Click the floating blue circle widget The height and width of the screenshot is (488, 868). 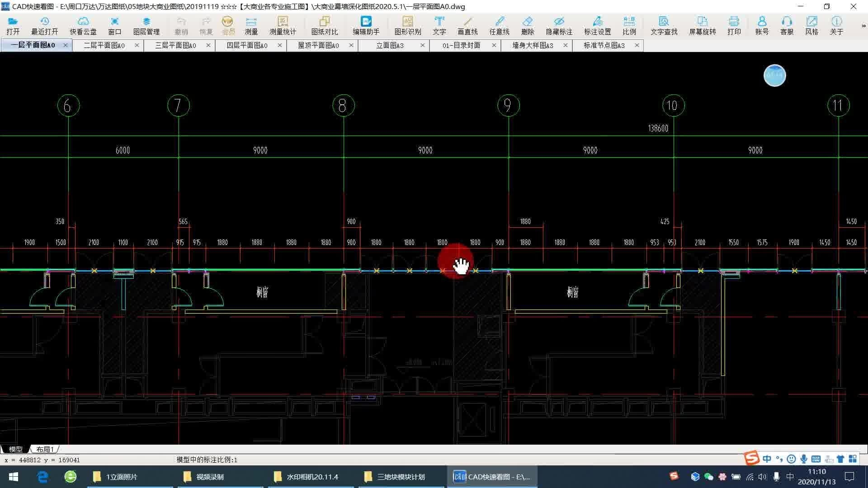pyautogui.click(x=774, y=75)
